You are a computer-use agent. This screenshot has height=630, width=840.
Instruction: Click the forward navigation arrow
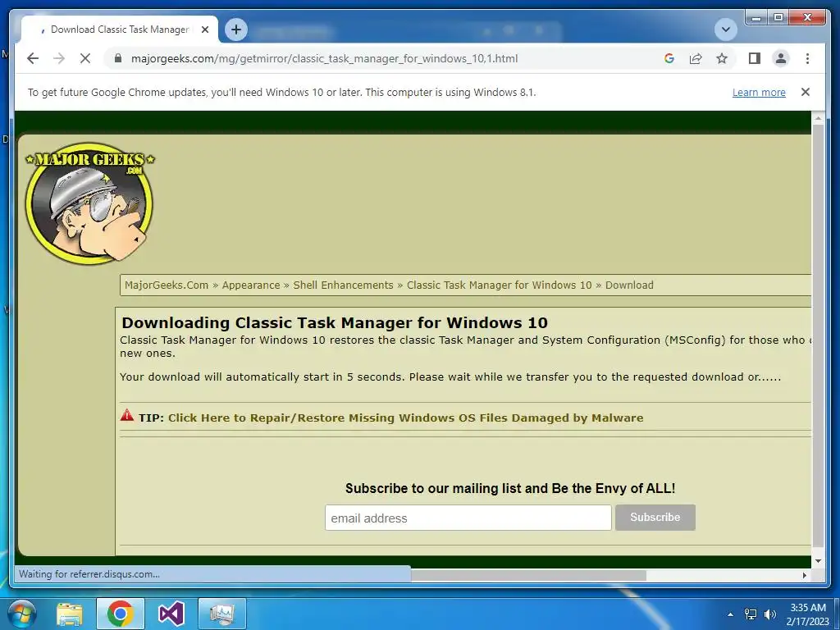[x=59, y=58]
